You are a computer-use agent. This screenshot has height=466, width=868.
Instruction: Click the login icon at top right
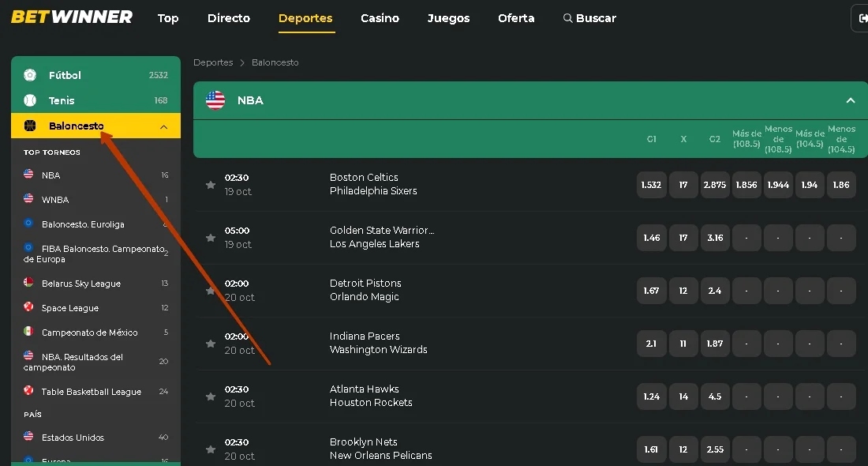pyautogui.click(x=862, y=18)
